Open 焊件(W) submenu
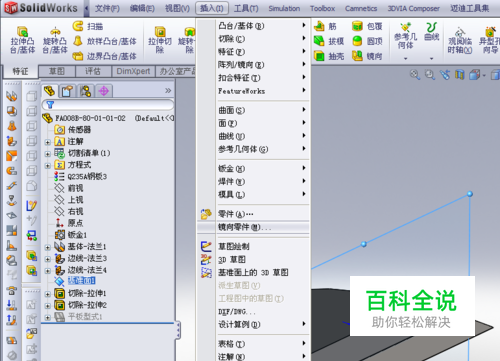The width and height of the screenshot is (500, 361). tap(253, 181)
